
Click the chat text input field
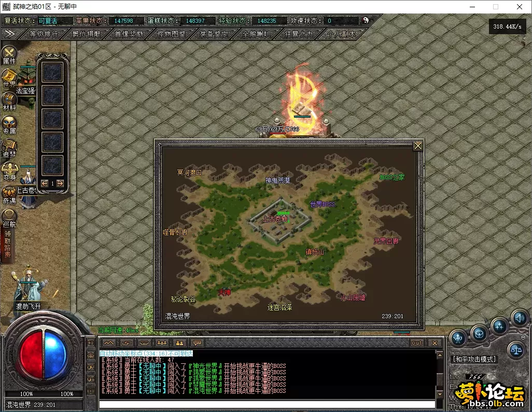267,404
